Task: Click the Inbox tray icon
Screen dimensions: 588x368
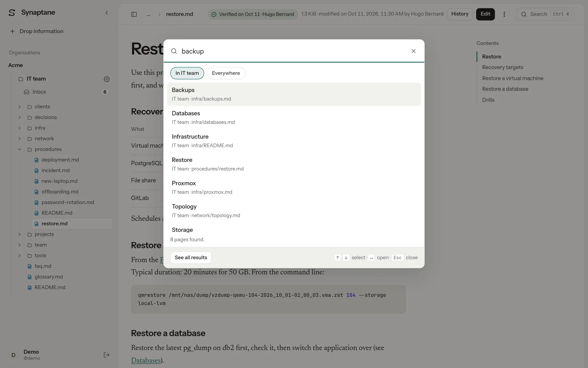Action: [x=26, y=92]
